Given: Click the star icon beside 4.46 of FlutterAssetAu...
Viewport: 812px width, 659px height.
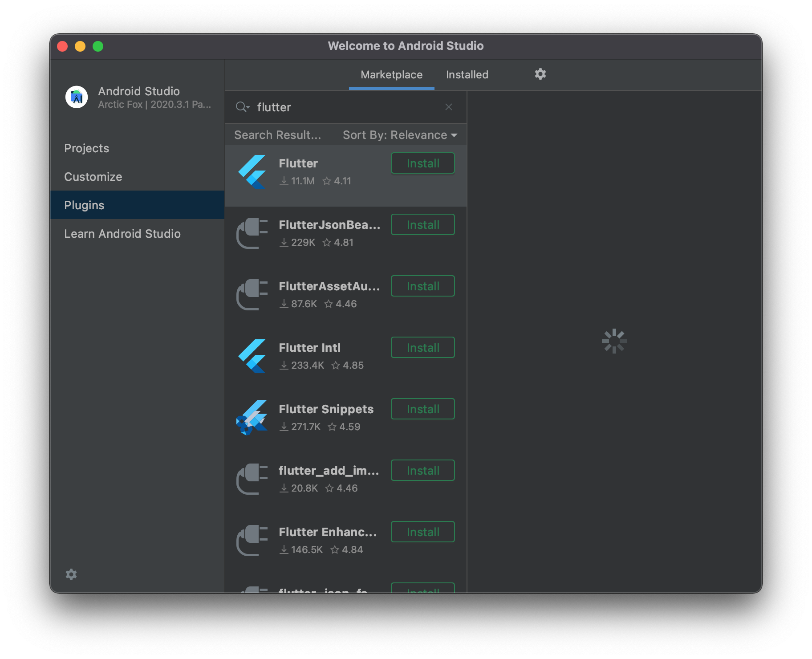Looking at the screenshot, I should click(x=329, y=304).
